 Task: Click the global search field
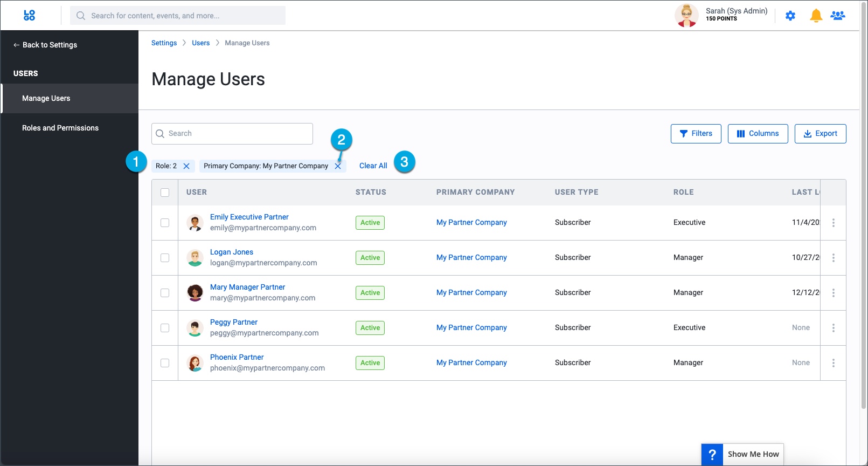tap(178, 16)
